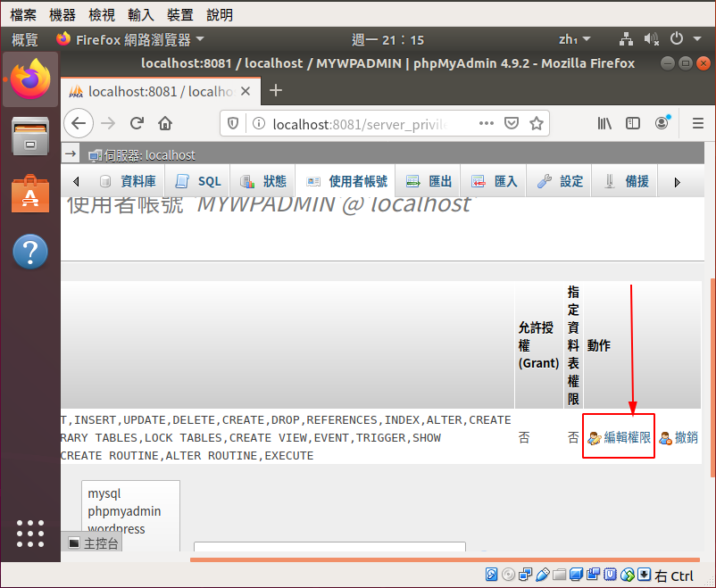
Task: Click the network status icon in top bar
Action: point(626,39)
